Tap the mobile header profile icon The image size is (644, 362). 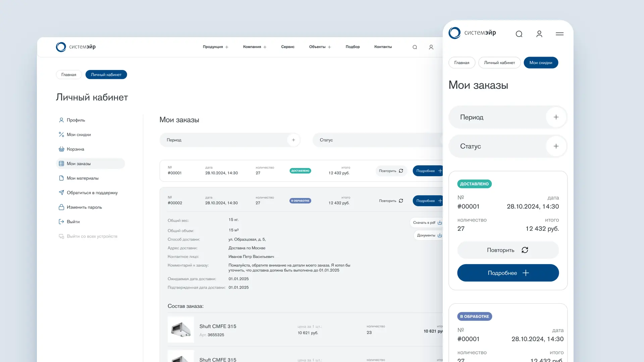point(539,34)
